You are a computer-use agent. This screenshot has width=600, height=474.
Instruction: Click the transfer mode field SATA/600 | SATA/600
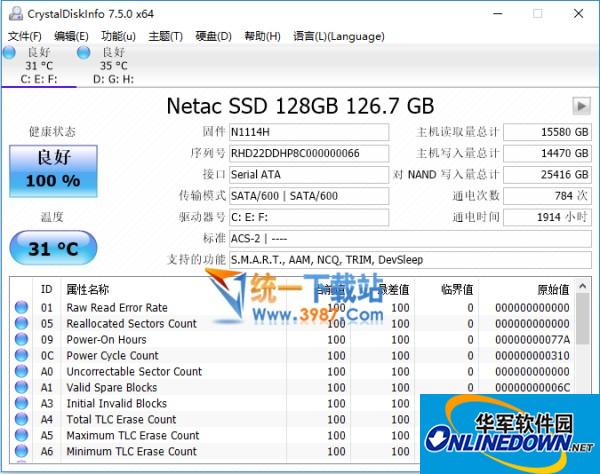(x=309, y=196)
